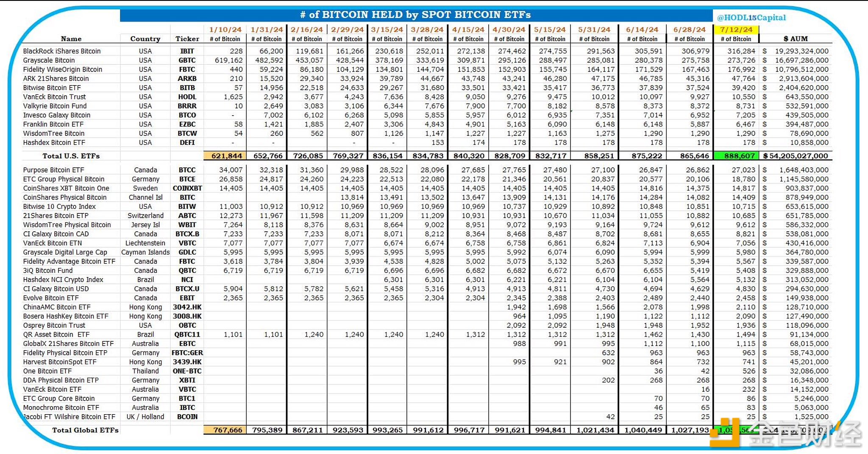The width and height of the screenshot is (868, 454).
Task: Select the $ AUM column header
Action: [796, 39]
